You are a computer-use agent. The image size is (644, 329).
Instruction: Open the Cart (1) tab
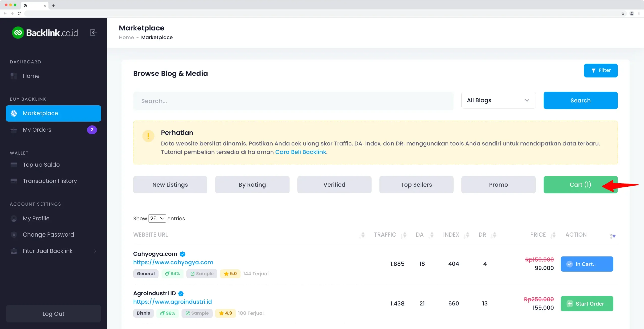(x=580, y=185)
